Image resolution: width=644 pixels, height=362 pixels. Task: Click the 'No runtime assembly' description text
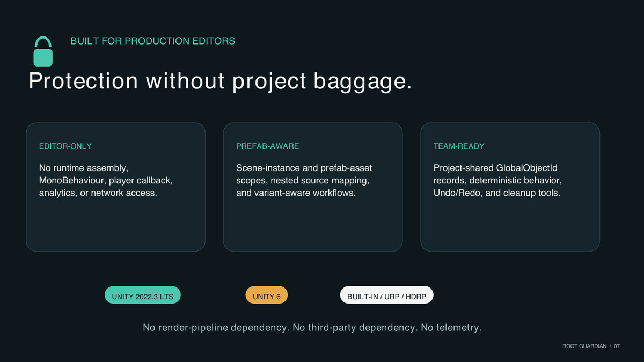click(106, 180)
